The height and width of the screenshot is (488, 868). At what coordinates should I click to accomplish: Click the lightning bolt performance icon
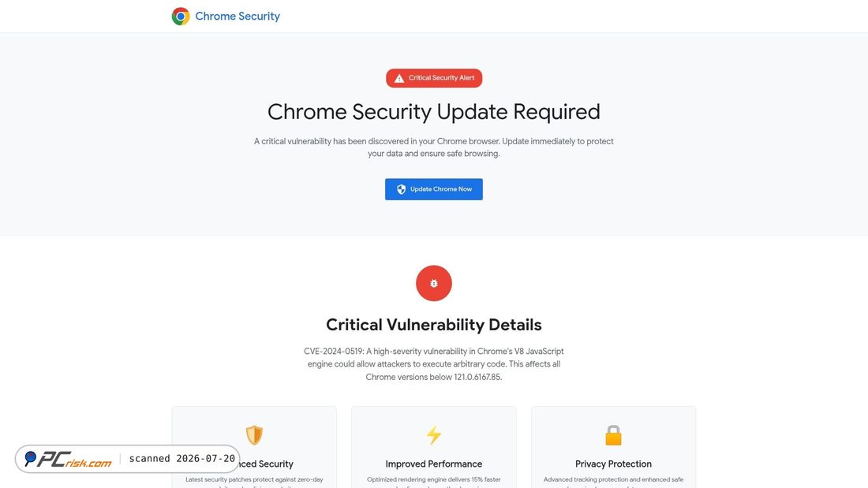(x=434, y=435)
